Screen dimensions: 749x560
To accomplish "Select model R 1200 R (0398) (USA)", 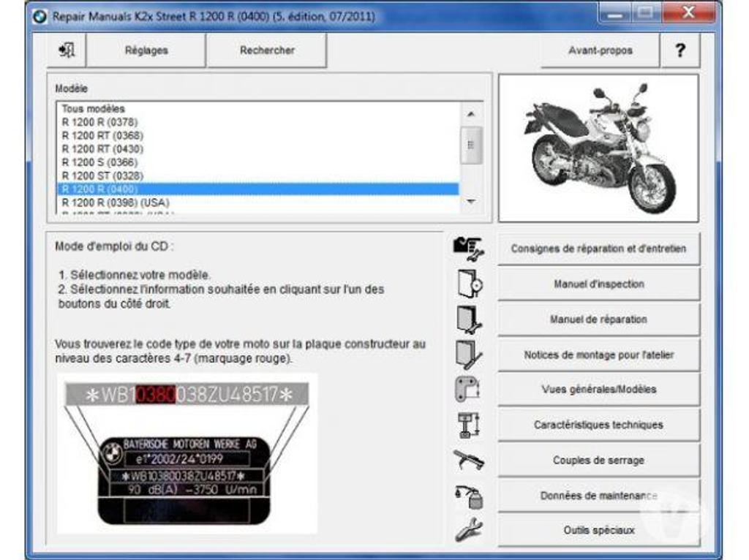I will coord(258,203).
